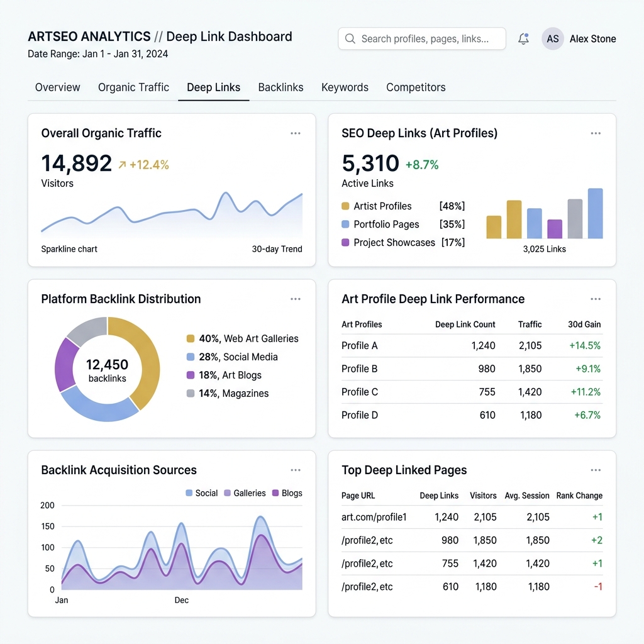Image resolution: width=644 pixels, height=644 pixels.
Task: Click the ARTSEO ANALYTICS title
Action: coord(89,36)
